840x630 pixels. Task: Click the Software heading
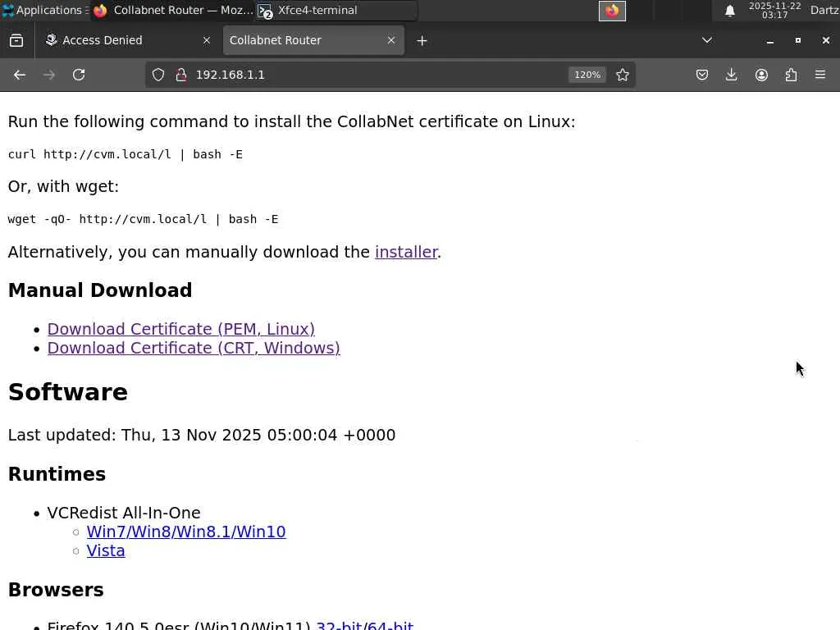(x=68, y=392)
